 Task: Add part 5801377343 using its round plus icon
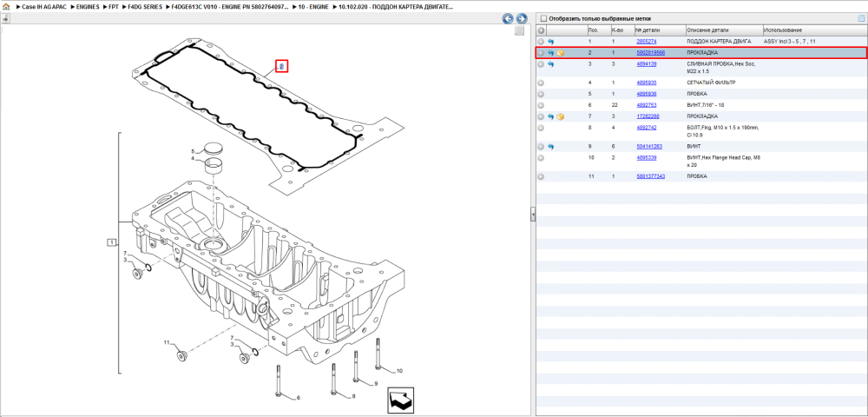click(x=541, y=176)
